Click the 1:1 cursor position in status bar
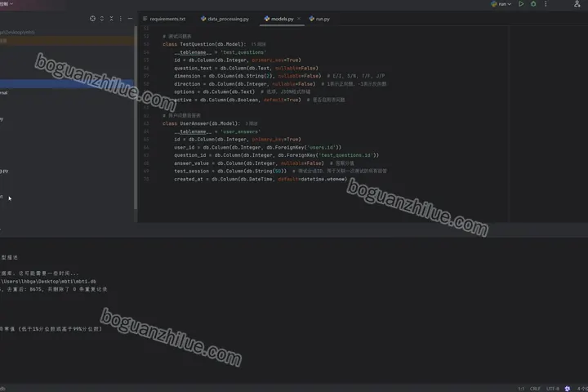Image resolution: width=588 pixels, height=392 pixels. pyautogui.click(x=521, y=389)
